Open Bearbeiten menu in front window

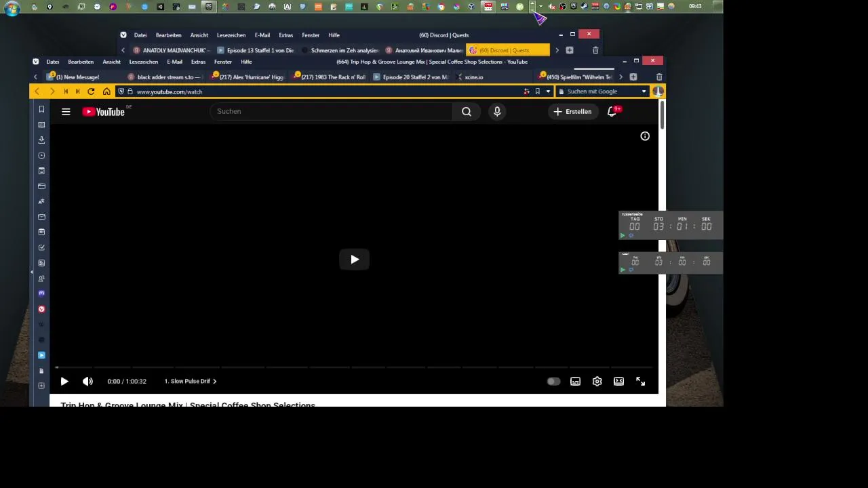tap(81, 62)
